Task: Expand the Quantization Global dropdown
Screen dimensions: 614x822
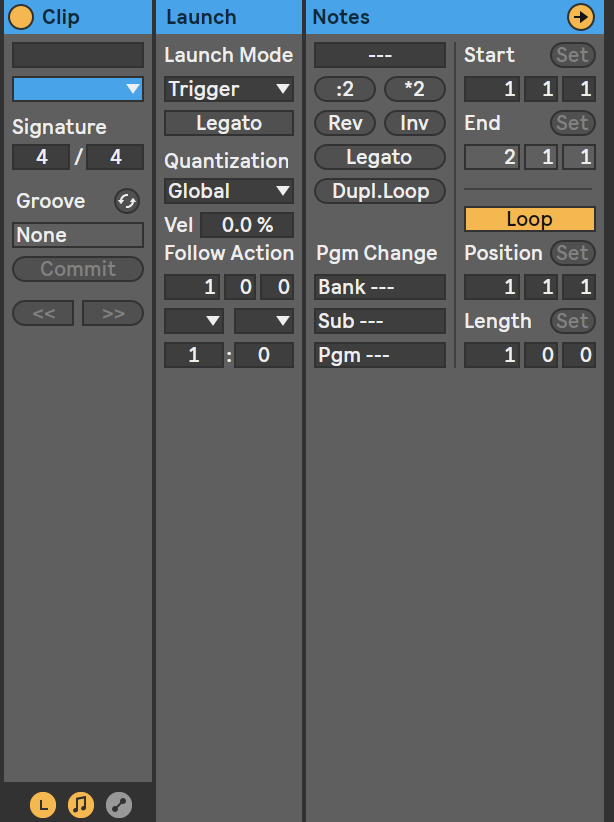Action: (229, 191)
